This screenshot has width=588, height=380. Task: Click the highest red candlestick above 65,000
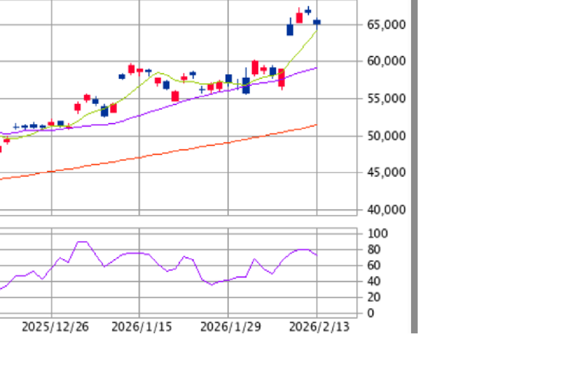pos(299,18)
